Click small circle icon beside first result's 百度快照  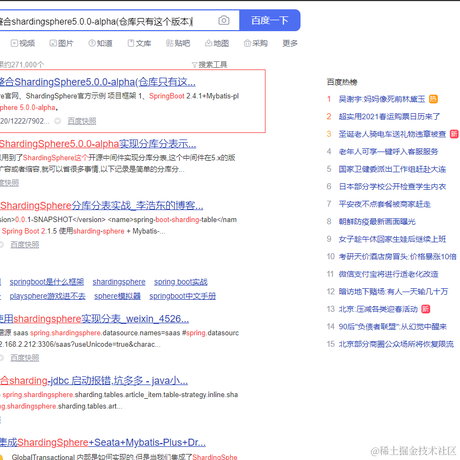[x=58, y=121]
